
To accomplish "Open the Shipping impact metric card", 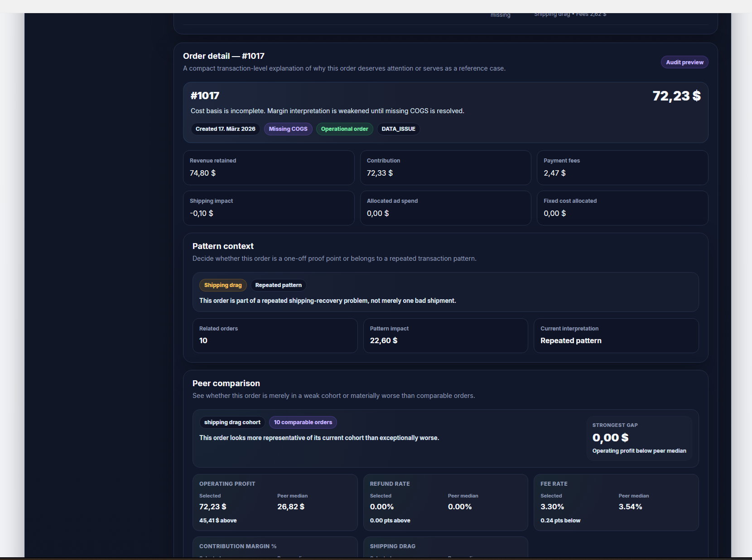I will click(x=268, y=208).
